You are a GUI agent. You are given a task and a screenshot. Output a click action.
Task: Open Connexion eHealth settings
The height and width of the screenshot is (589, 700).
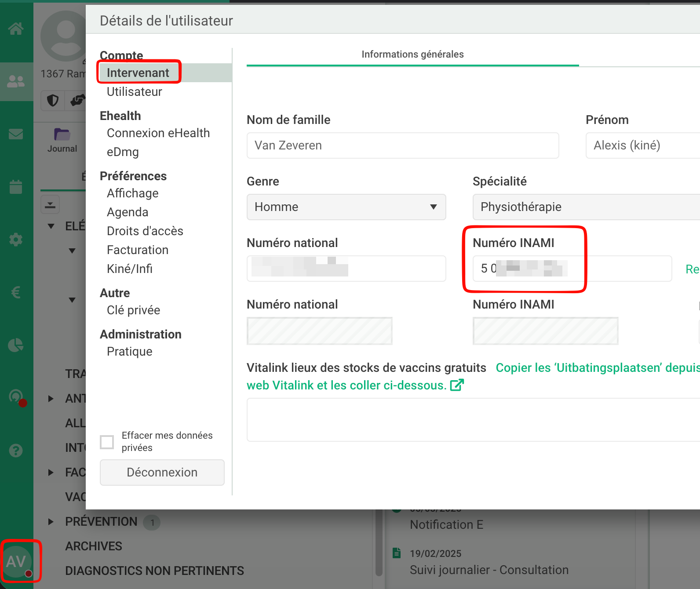click(158, 133)
